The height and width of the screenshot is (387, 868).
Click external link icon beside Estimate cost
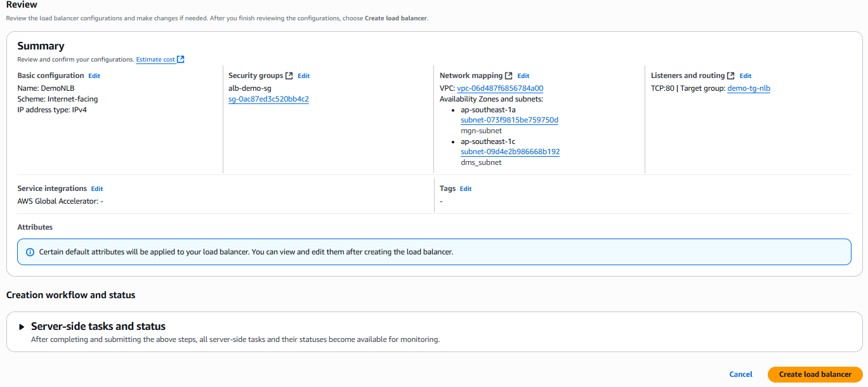(x=181, y=60)
